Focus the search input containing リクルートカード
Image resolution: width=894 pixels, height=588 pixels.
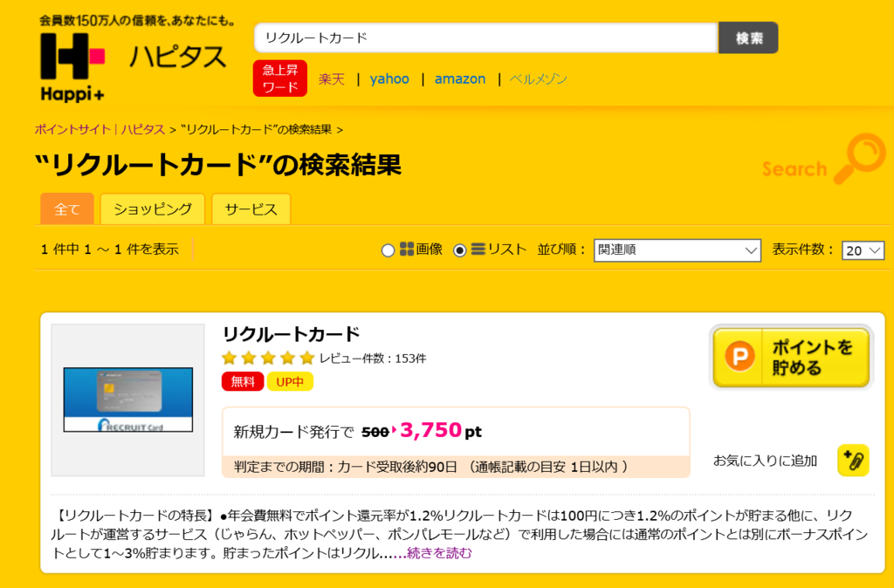485,38
